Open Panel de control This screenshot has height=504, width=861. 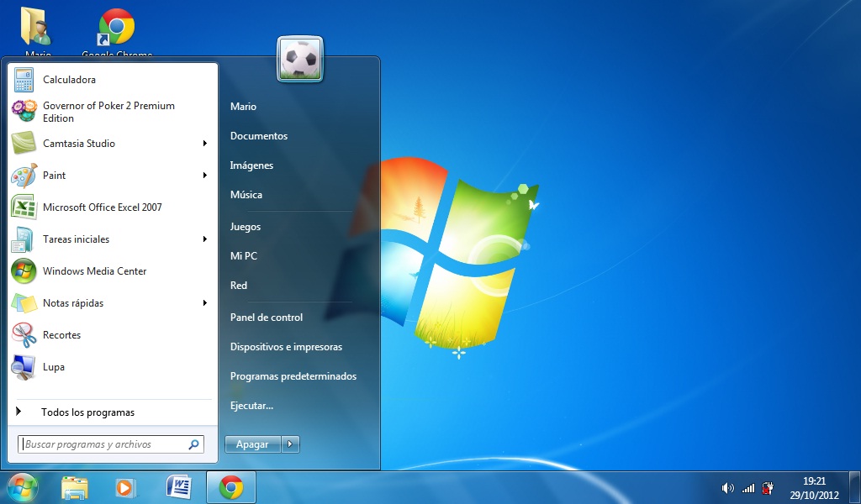(x=266, y=317)
